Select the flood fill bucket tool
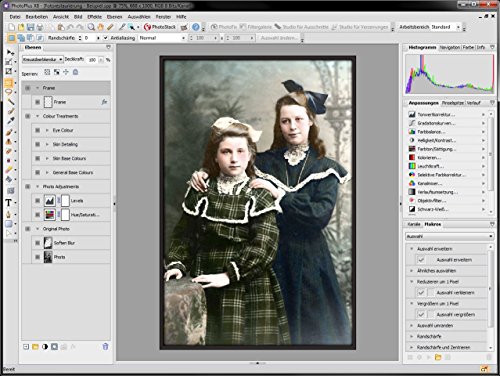This screenshot has height=376, width=500. (9, 180)
